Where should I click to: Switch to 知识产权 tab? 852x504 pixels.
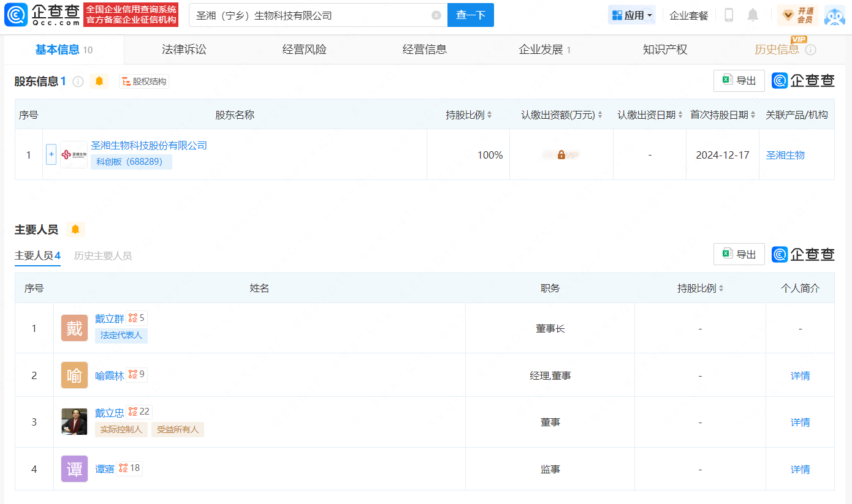[x=665, y=50]
